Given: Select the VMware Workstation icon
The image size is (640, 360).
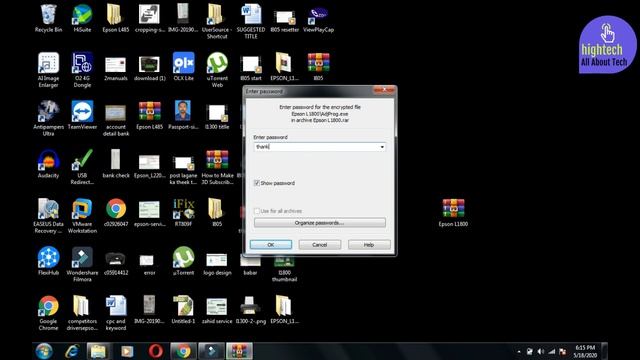Looking at the screenshot, I should click(x=82, y=215).
